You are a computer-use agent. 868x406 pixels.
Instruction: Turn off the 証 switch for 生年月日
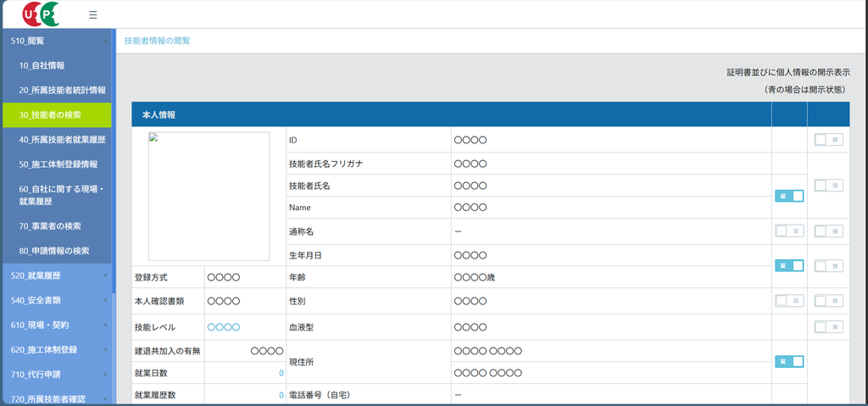[x=789, y=266]
